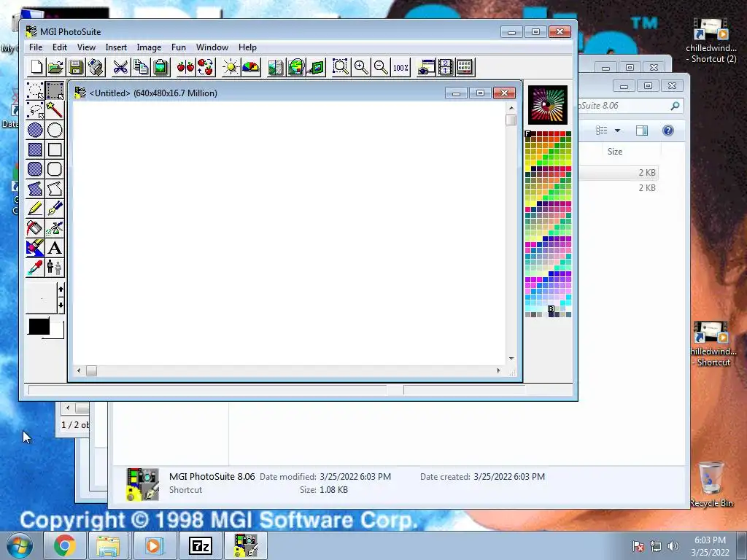Zoom in with plus magnifier
Screen dimensions: 747x560
click(360, 67)
